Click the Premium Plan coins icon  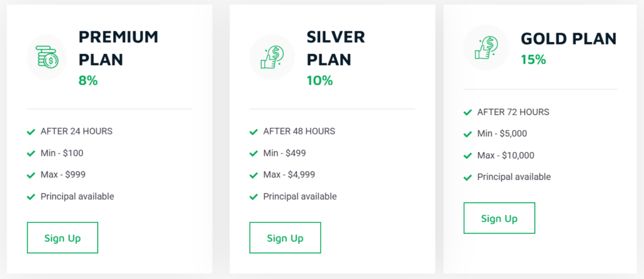tap(47, 57)
